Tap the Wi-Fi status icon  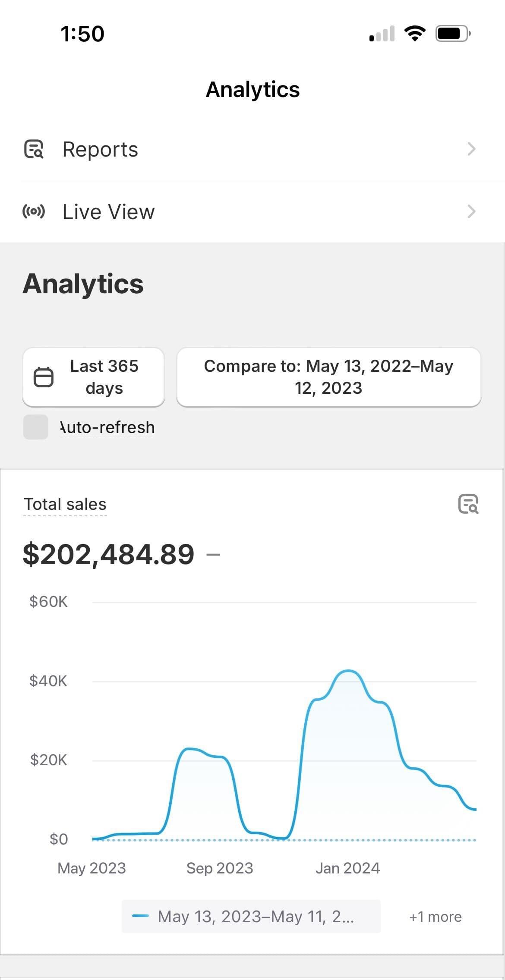[x=414, y=34]
